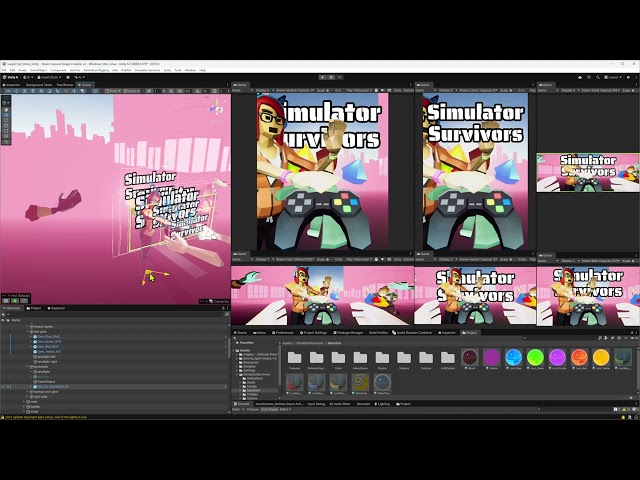Expand the 'background glow' hierarchy object
Image resolution: width=640 pixels, height=480 pixels.
click(27, 392)
